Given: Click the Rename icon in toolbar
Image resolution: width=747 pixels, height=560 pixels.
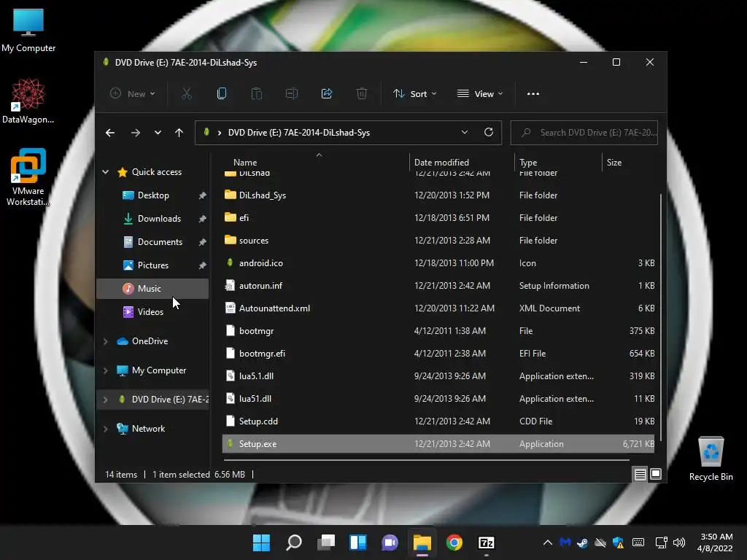Looking at the screenshot, I should [292, 94].
